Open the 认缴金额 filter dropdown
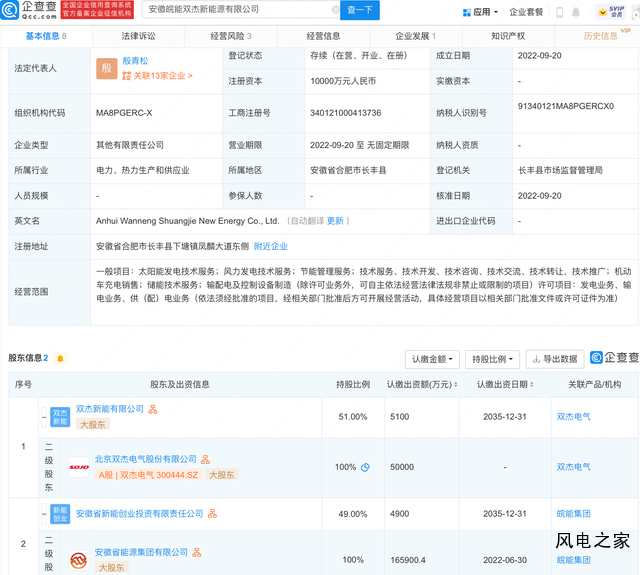 [432, 359]
